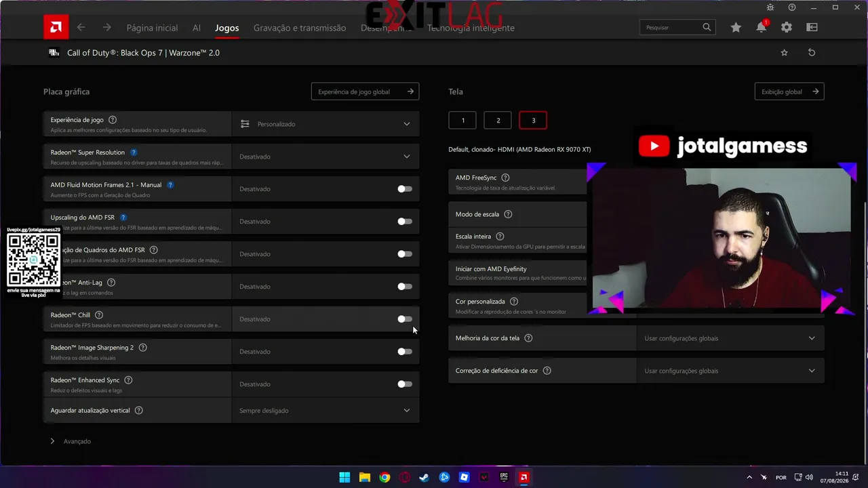
Task: Enable Geração de Quadros do AMD FSR toggle
Action: [405, 254]
